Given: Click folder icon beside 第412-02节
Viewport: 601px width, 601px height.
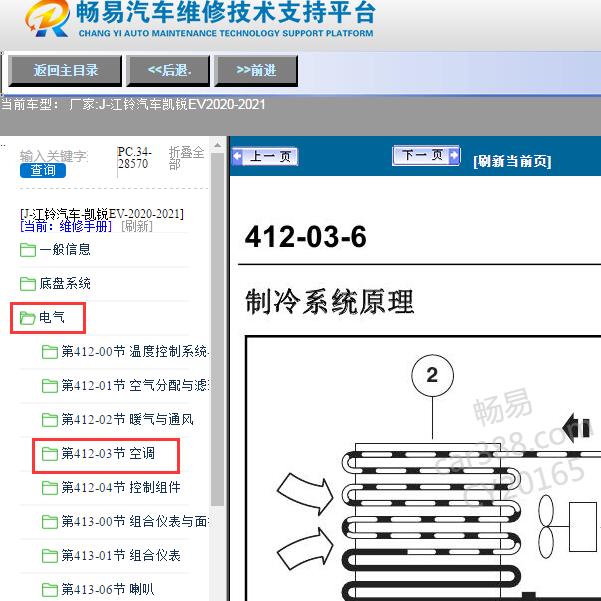Looking at the screenshot, I should pos(49,420).
